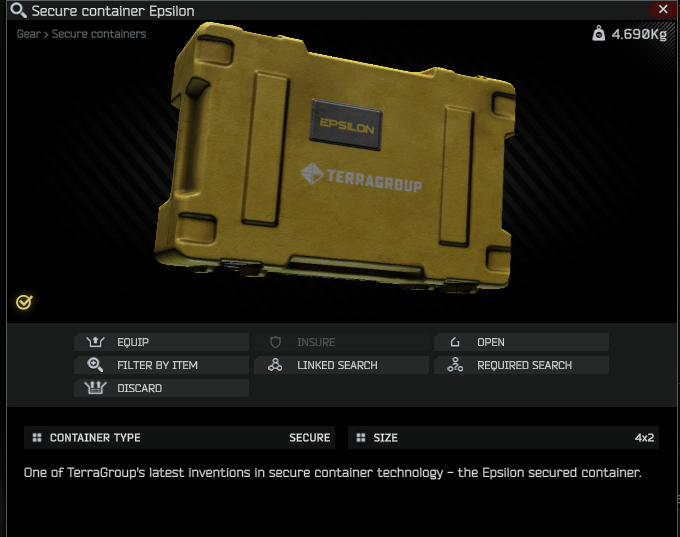The image size is (680, 537).
Task: Click the SIZE label
Action: coord(386,438)
